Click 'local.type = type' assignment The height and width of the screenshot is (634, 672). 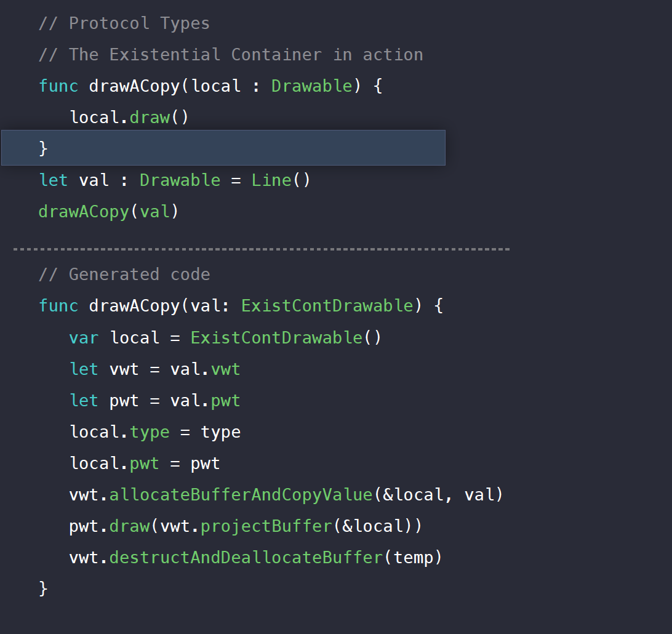(x=155, y=432)
